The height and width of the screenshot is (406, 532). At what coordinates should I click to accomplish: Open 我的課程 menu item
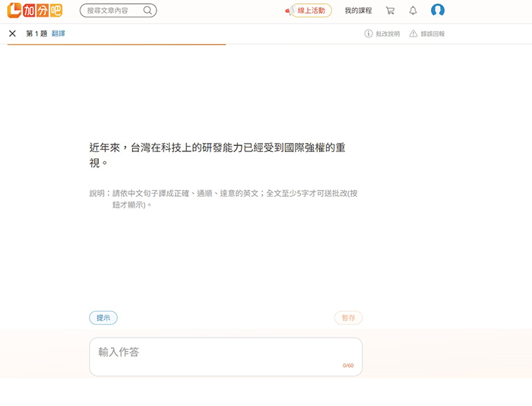358,11
